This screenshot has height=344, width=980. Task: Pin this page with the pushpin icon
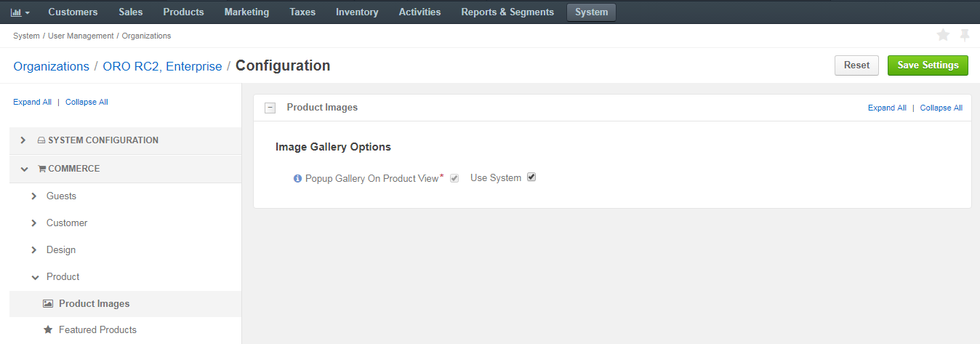point(965,35)
